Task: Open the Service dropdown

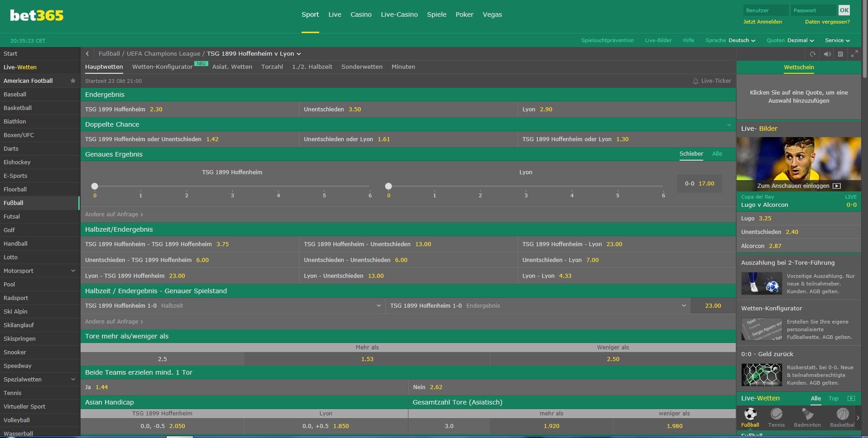Action: pyautogui.click(x=837, y=40)
